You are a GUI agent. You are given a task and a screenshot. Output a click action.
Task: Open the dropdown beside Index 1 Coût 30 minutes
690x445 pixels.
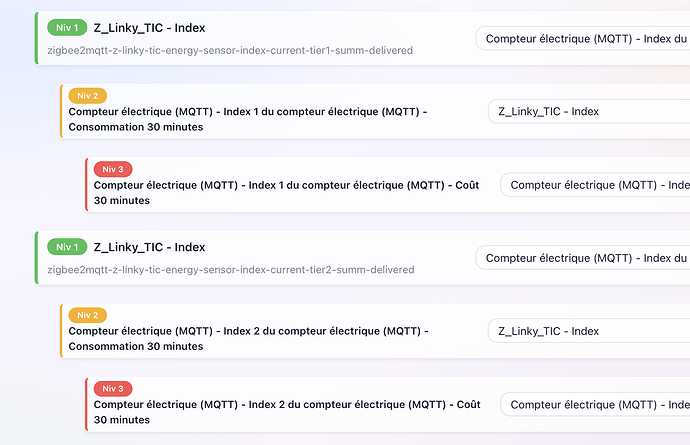tap(595, 185)
